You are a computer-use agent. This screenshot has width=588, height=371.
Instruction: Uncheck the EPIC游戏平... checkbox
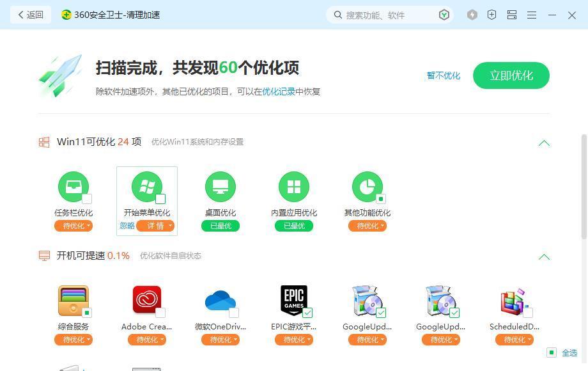307,313
